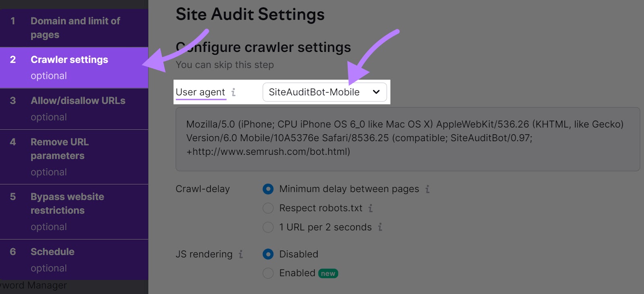Image resolution: width=644 pixels, height=294 pixels.
Task: Click the info icon beside Minimum delay between pages
Action: click(428, 189)
